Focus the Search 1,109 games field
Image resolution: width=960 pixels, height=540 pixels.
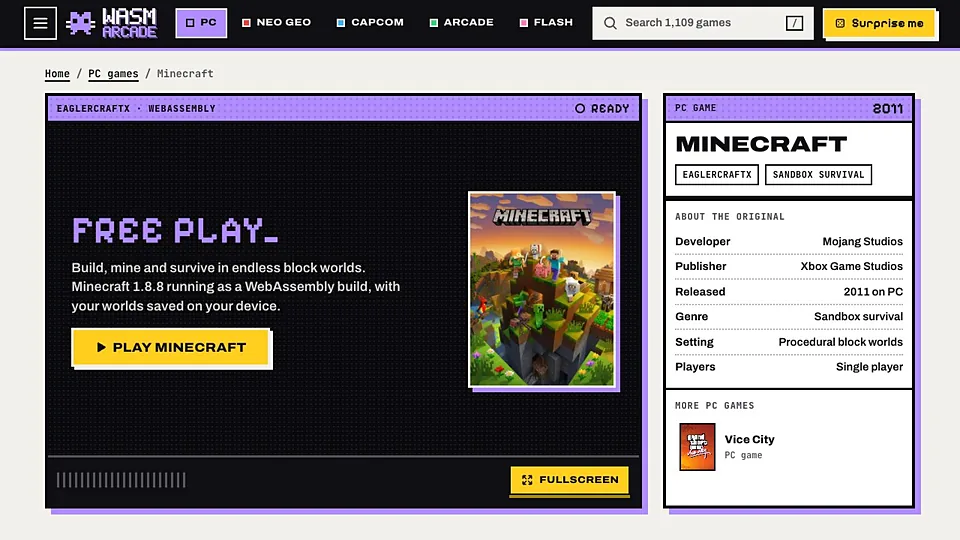click(x=703, y=23)
